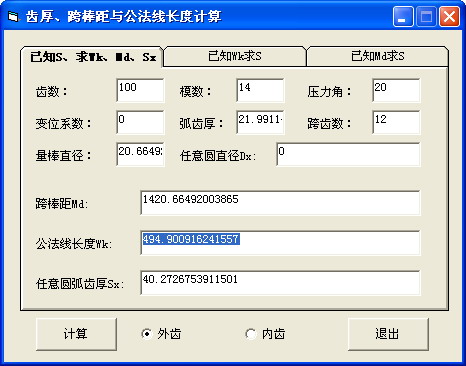
Task: Click the 公法线长度Wk result field
Action: click(280, 243)
